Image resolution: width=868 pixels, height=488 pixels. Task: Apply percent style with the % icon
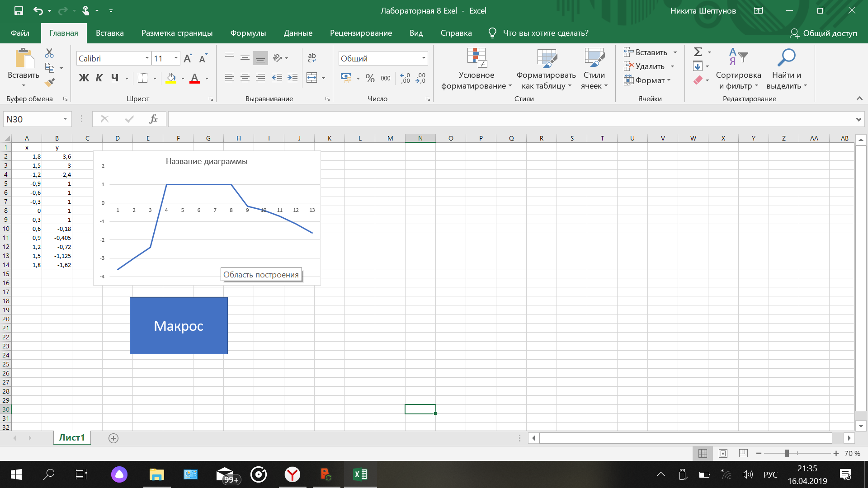(x=370, y=78)
